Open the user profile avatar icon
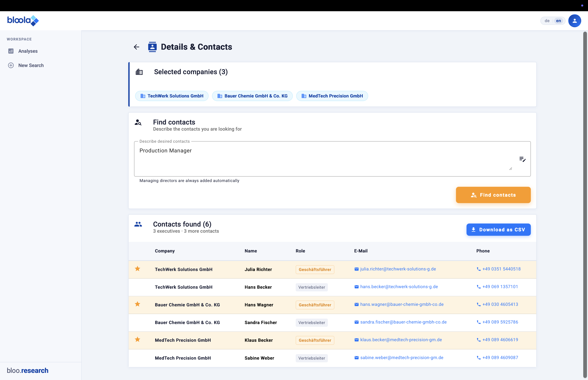Screen dimensions: 588x380 (x=574, y=21)
